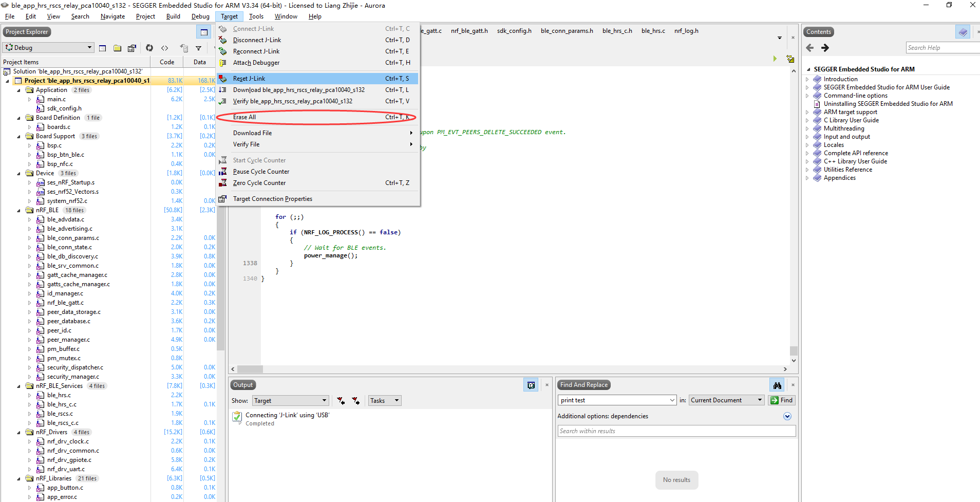Click the Project Explorer panel icon button

[204, 32]
